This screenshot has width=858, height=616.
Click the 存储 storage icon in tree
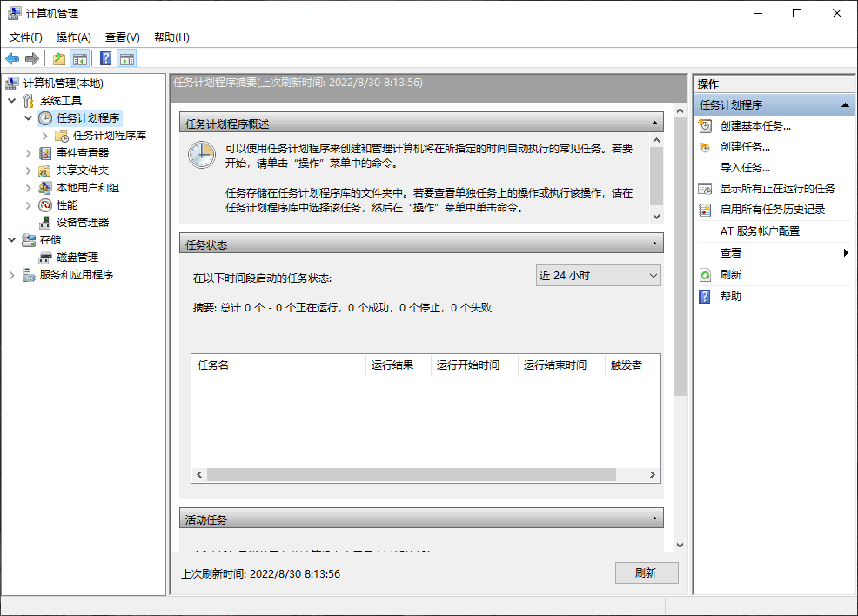pyautogui.click(x=29, y=240)
